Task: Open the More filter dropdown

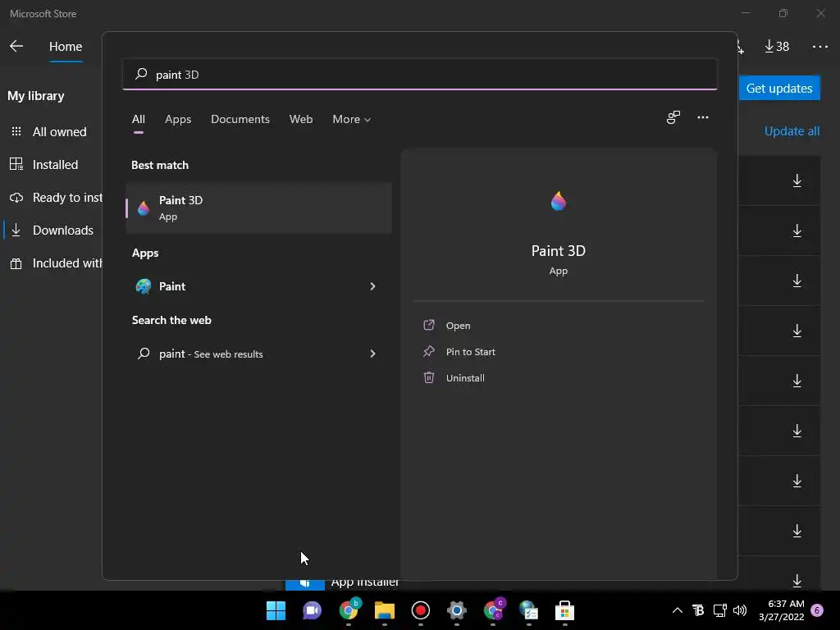Action: tap(351, 119)
